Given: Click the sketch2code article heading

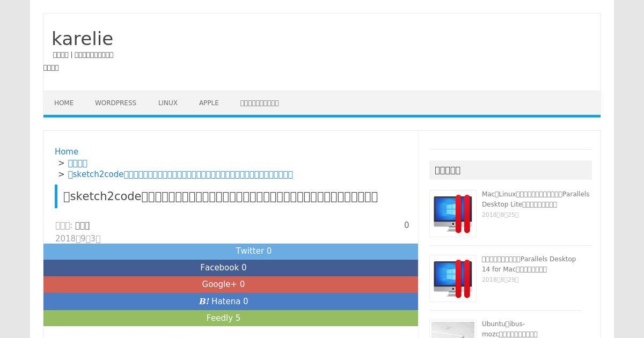Looking at the screenshot, I should [x=221, y=196].
